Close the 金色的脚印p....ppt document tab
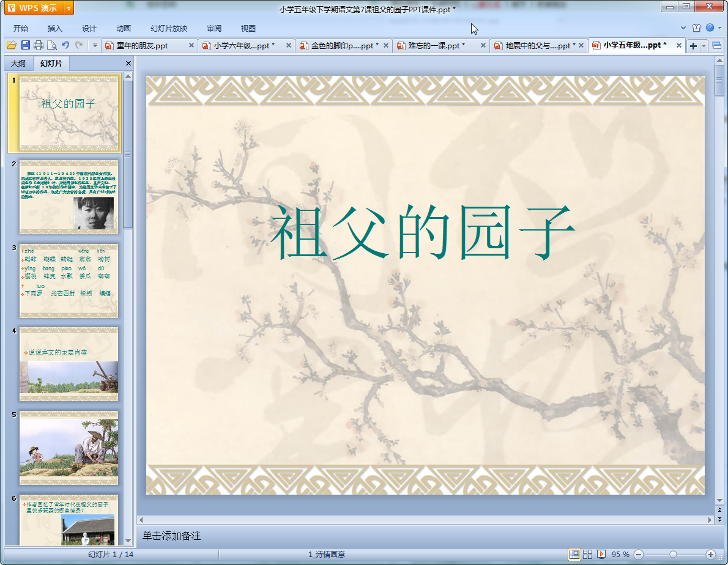 point(386,45)
